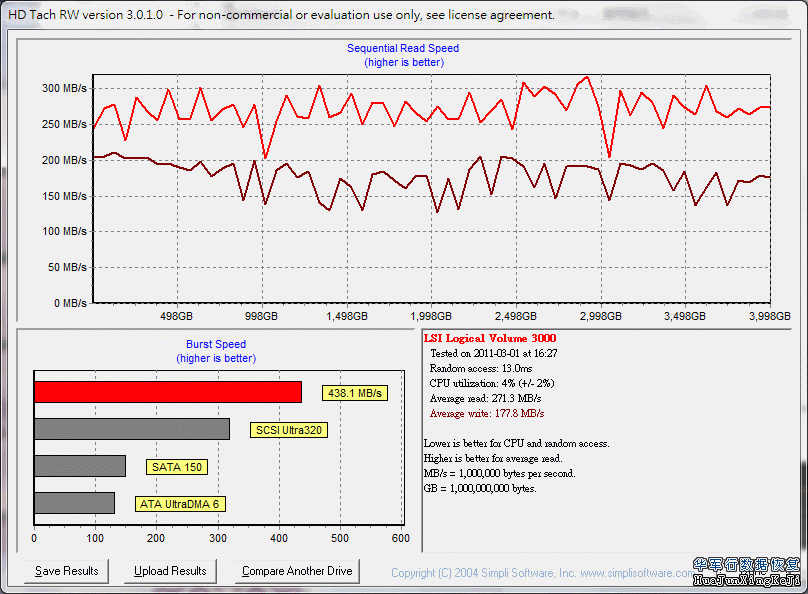Click the Average write 177.8 MB/s line

486,413
